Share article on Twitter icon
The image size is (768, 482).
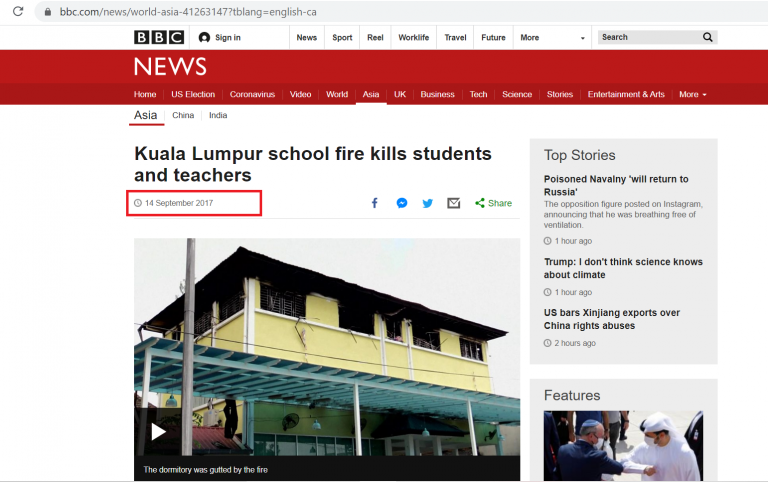coord(428,203)
